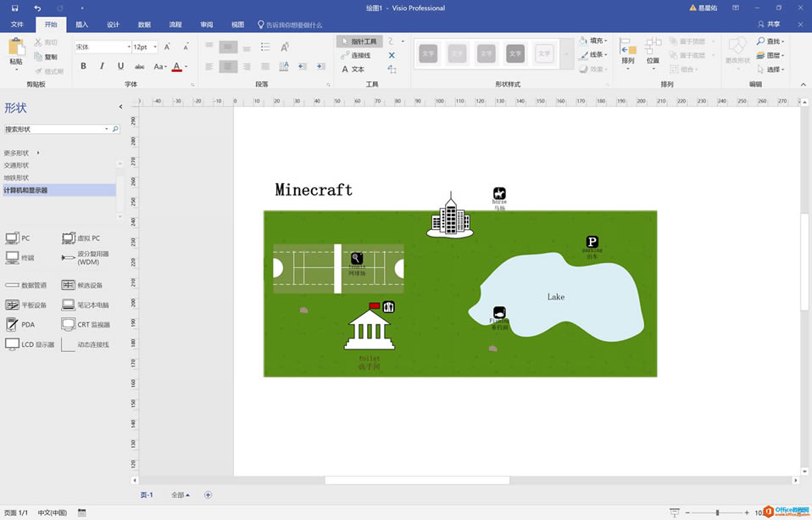Increase font size with the larger A icon

167,48
